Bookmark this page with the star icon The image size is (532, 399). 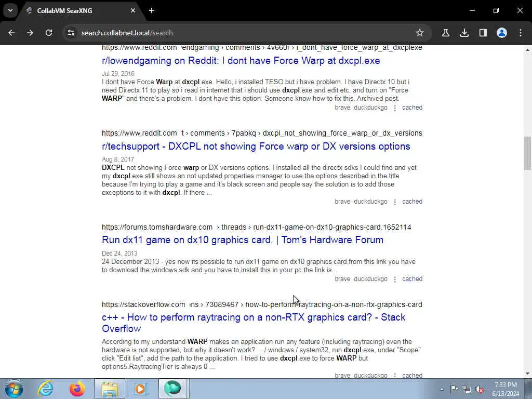pos(420,33)
